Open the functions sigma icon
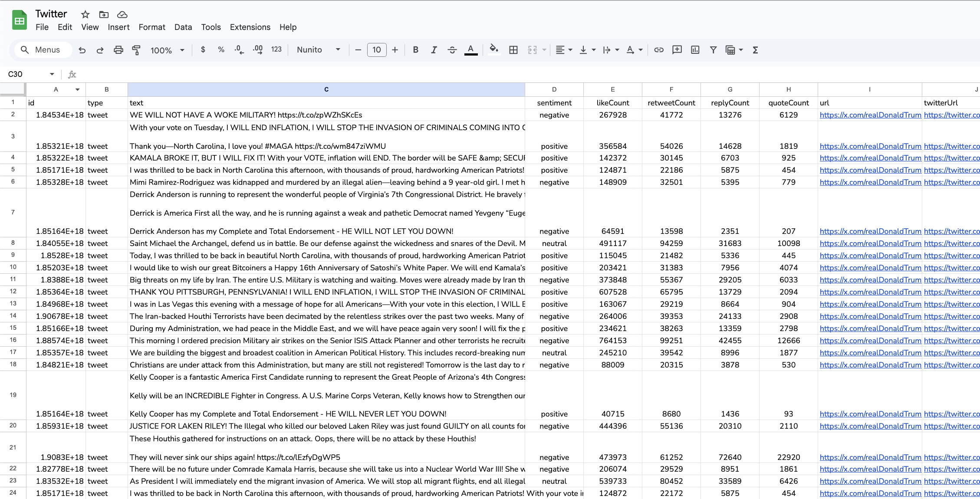 [755, 50]
